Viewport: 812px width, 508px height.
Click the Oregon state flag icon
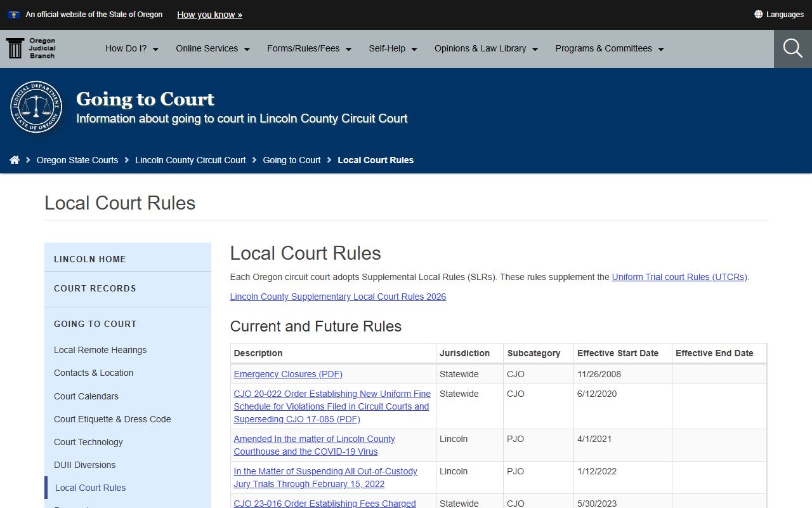pos(14,15)
